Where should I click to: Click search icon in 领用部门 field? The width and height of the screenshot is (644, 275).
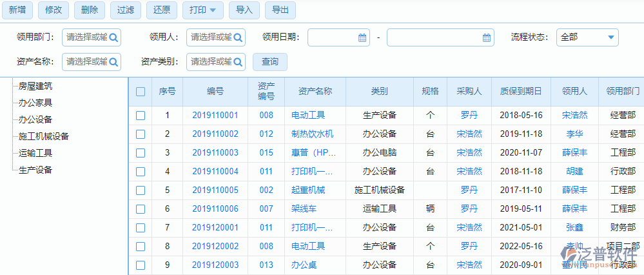click(x=113, y=37)
